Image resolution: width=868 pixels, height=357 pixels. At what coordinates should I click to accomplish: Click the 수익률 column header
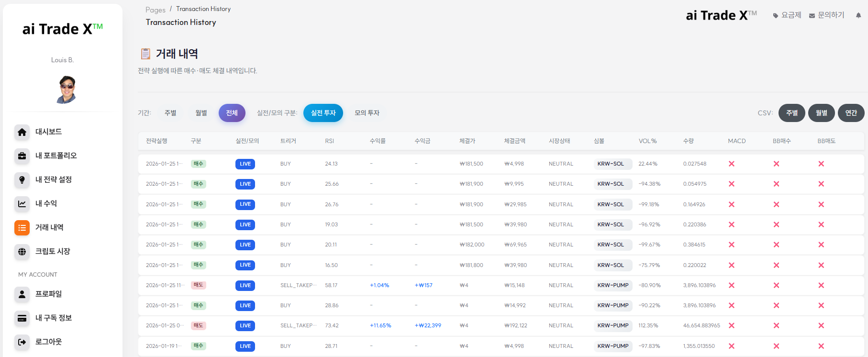[378, 141]
